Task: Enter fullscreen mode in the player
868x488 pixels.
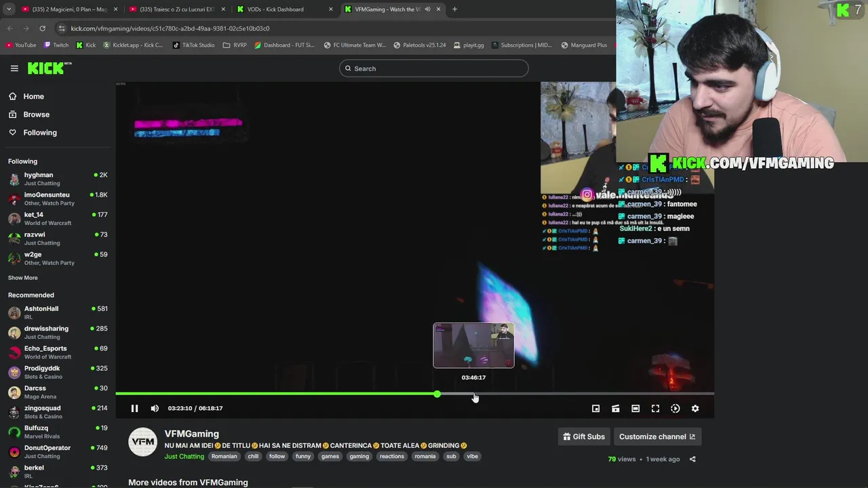Action: click(655, 409)
